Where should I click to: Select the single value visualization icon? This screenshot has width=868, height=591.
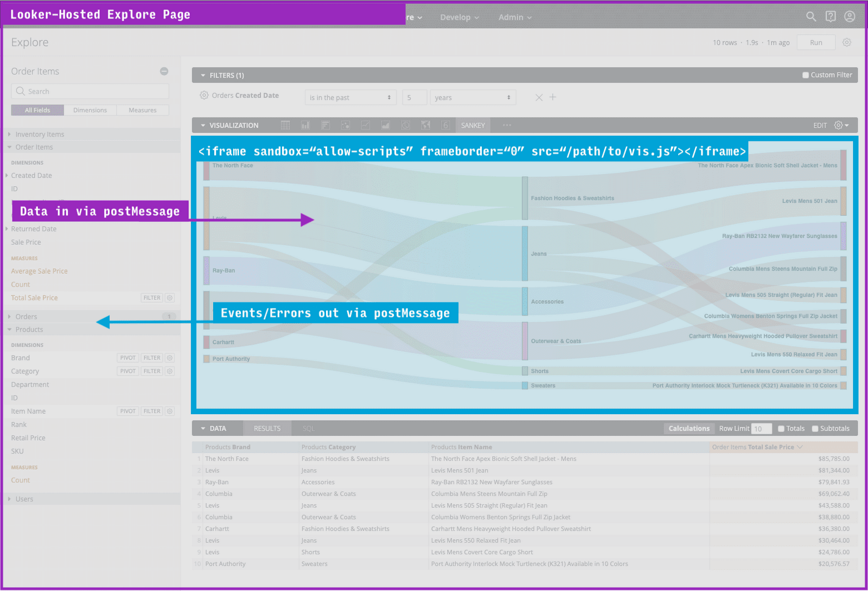(x=445, y=125)
